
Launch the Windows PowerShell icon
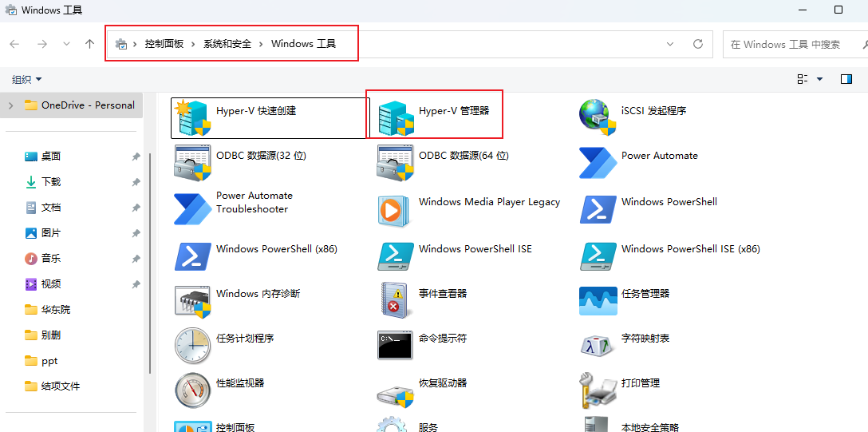coord(598,210)
